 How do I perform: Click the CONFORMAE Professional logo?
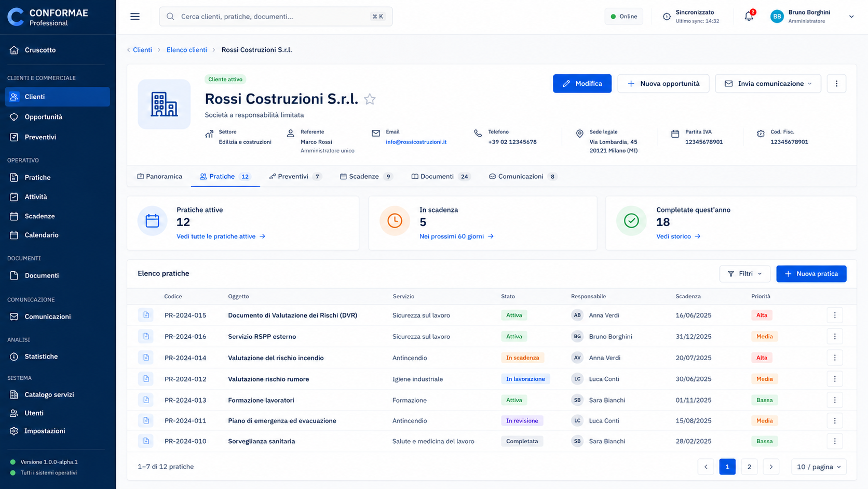48,17
